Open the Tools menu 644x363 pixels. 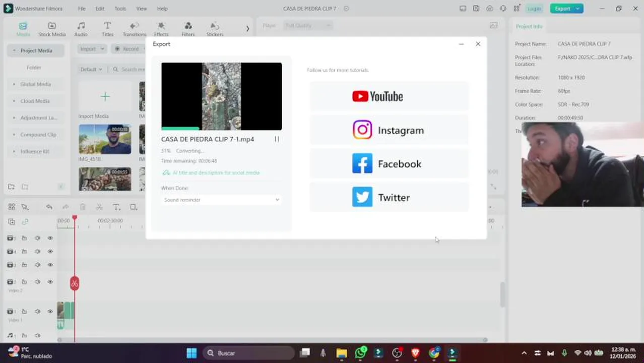120,9
